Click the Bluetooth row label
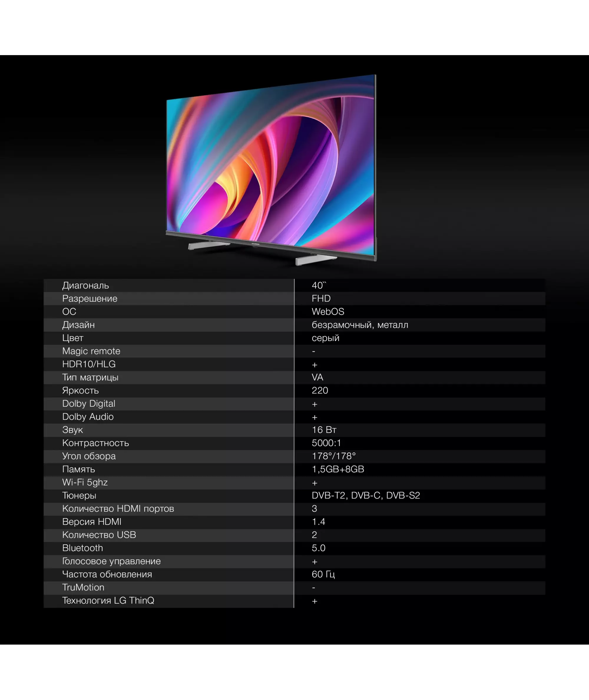Viewport: 589px width, 700px height. (x=82, y=548)
